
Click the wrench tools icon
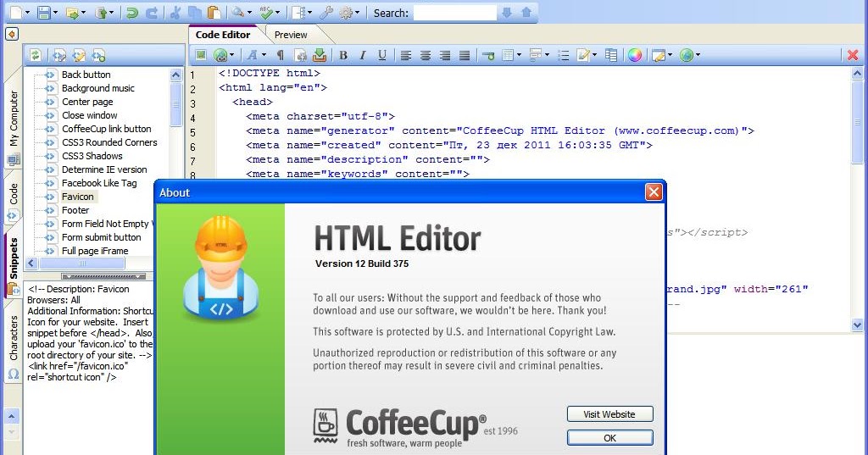click(326, 12)
